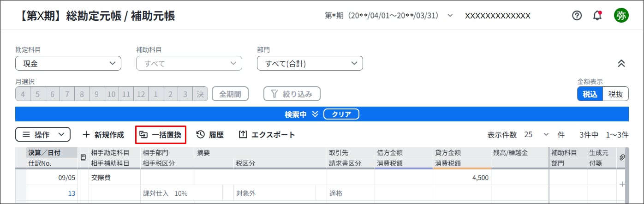Select month 11 in 月選択
Viewport: 644px width, 204px height.
coord(126,94)
